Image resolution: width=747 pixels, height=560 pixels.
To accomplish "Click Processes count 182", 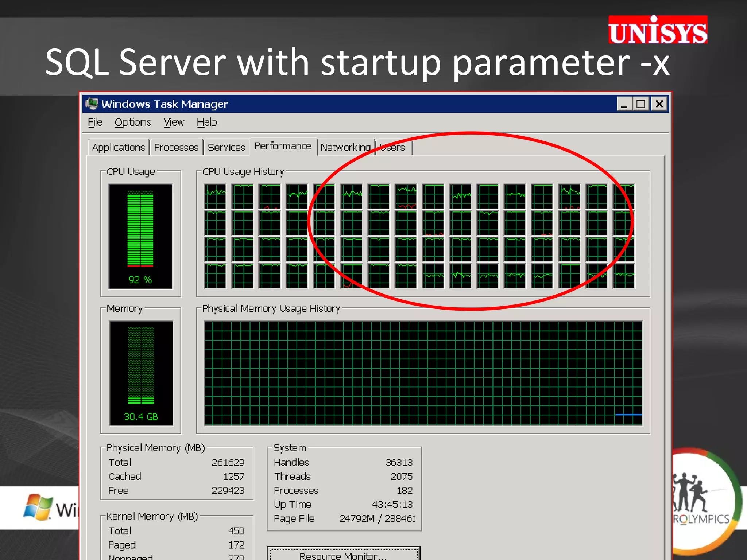I will pyautogui.click(x=405, y=490).
